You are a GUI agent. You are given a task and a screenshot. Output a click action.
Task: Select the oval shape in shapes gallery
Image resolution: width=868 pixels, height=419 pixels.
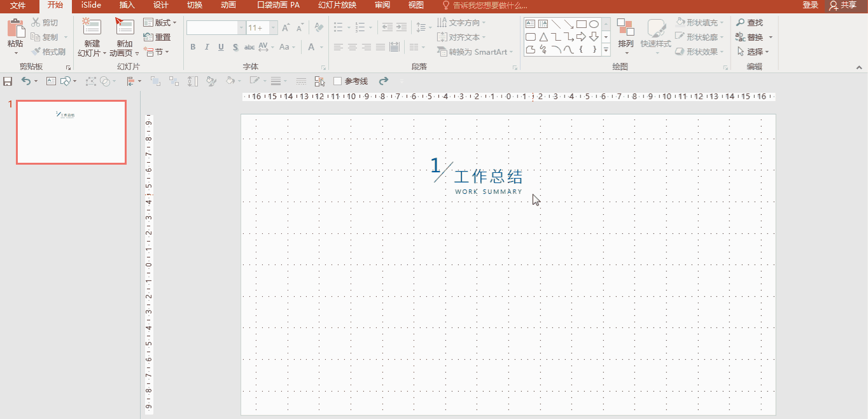pos(594,24)
